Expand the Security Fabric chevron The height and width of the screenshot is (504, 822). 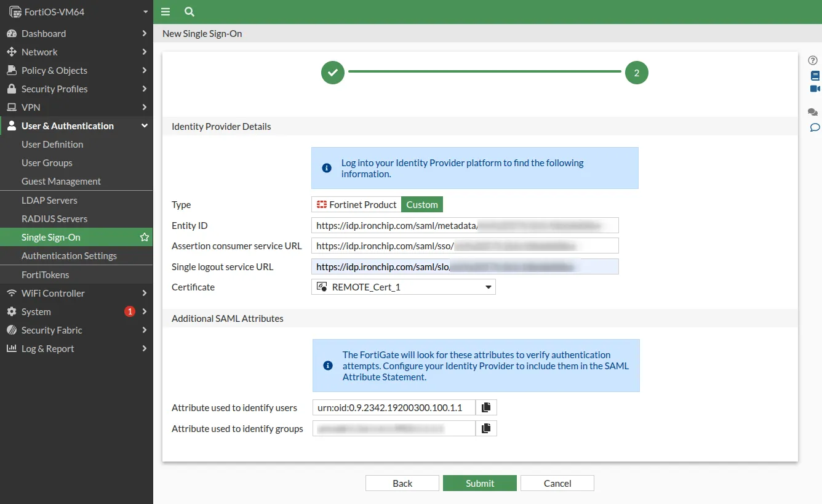pos(145,330)
